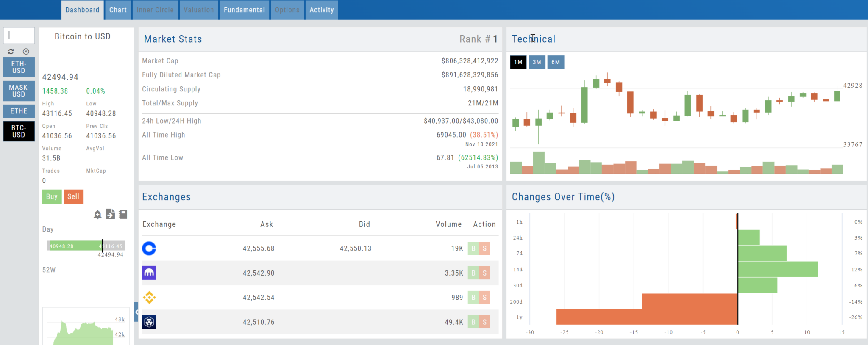Open the Options tab
868x345 pixels.
[287, 10]
